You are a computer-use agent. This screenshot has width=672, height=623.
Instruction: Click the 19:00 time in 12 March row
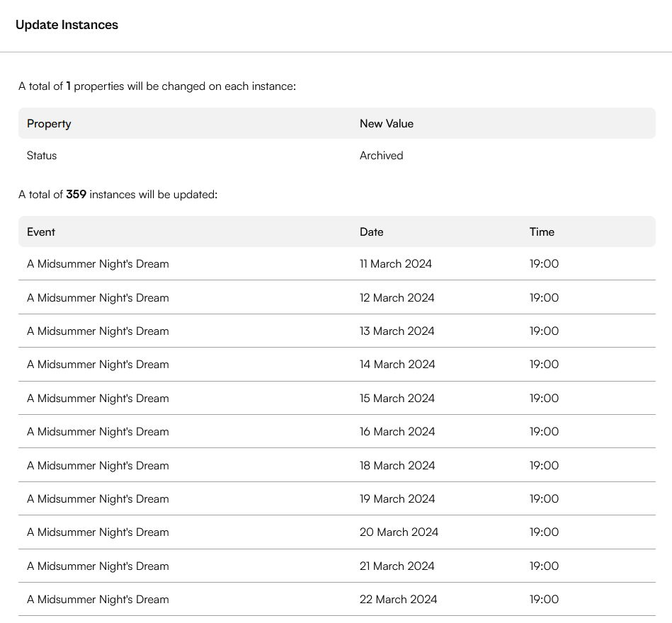pos(544,298)
